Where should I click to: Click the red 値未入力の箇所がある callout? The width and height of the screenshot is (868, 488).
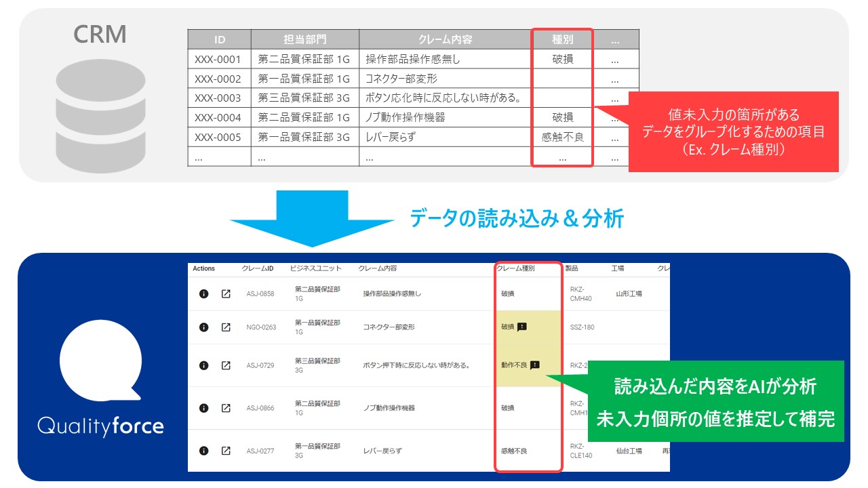point(734,131)
